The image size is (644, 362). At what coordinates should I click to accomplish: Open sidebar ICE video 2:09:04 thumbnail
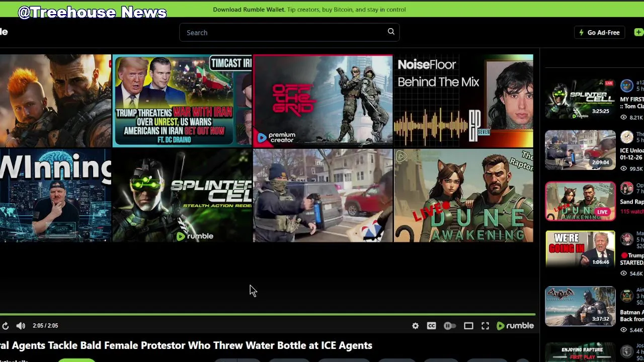click(x=580, y=150)
